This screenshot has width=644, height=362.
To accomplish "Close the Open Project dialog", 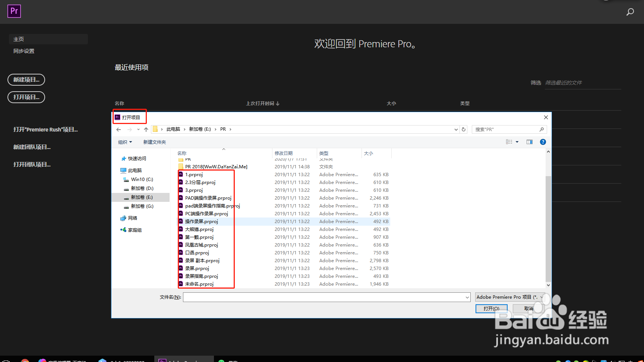I will click(546, 117).
